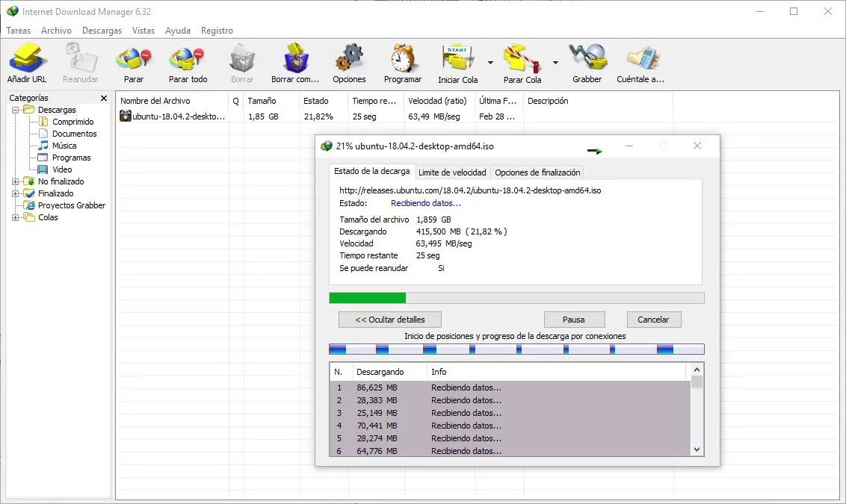Collapse the Descargas tree node
The width and height of the screenshot is (846, 504).
coord(15,110)
